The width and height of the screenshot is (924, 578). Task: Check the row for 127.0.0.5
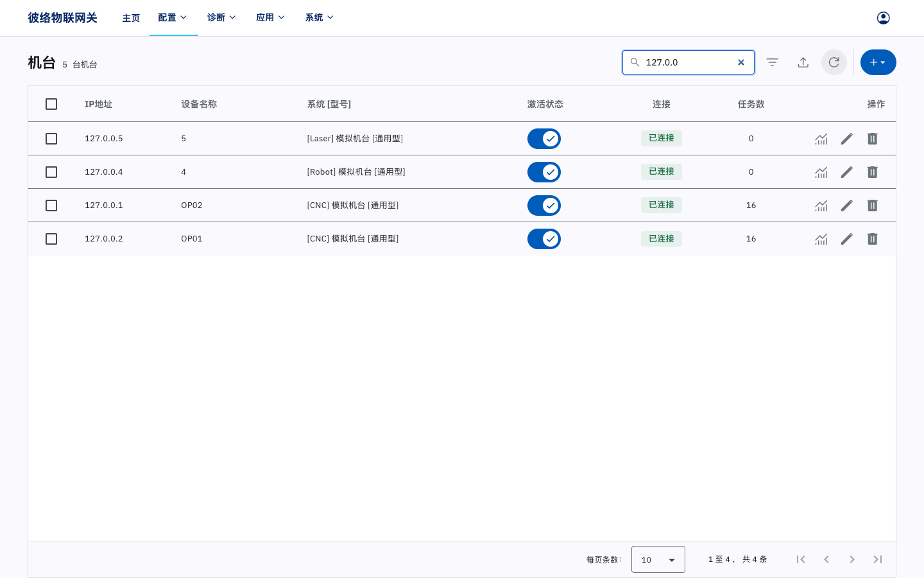coord(51,139)
